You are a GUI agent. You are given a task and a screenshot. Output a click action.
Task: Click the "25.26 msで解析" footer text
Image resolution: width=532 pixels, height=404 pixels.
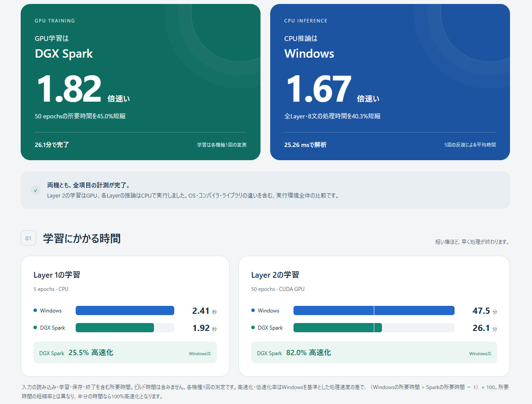pos(305,145)
